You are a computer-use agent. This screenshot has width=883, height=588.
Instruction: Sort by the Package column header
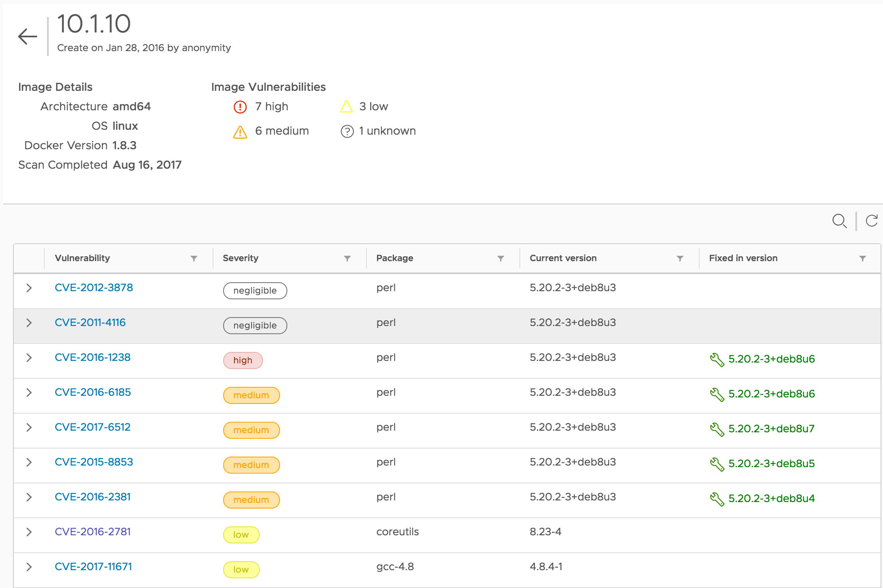[395, 258]
